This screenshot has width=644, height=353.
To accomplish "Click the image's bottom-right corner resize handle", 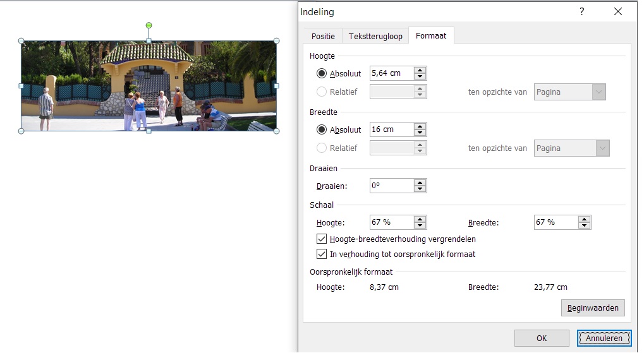I will [276, 131].
